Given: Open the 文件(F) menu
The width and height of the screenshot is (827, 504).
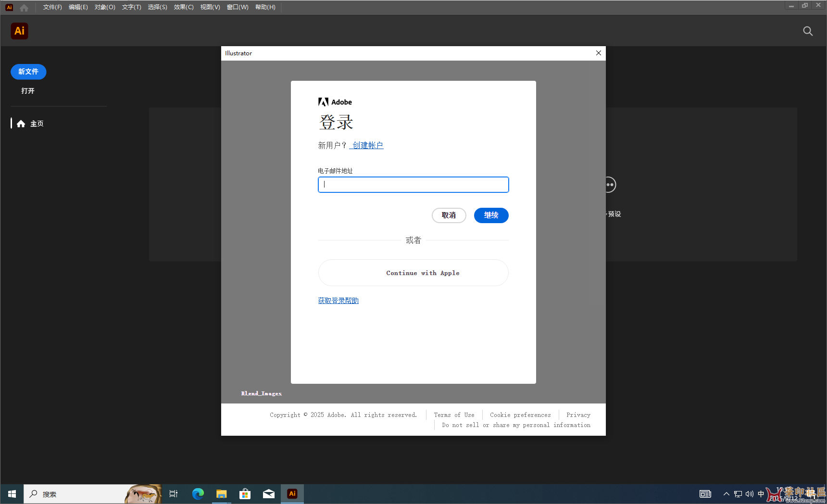Looking at the screenshot, I should pyautogui.click(x=52, y=7).
